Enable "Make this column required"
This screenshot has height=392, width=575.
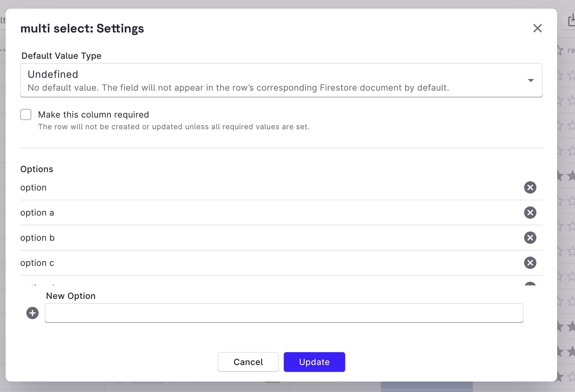(26, 114)
